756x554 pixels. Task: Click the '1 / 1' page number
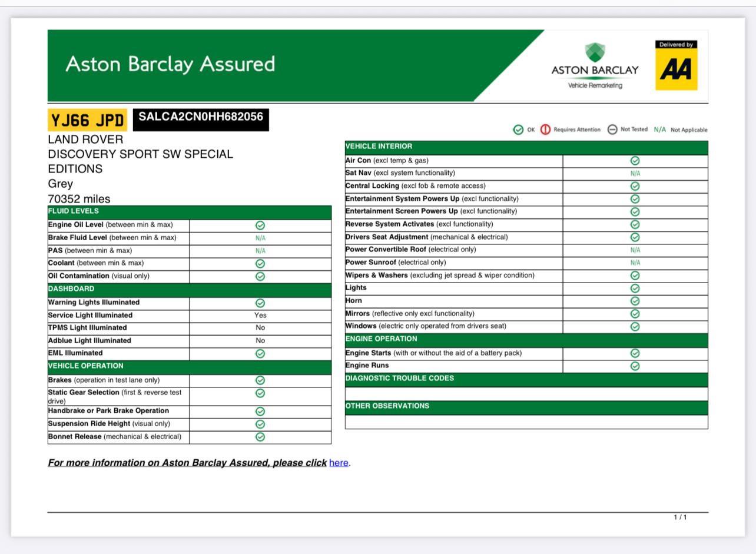pyautogui.click(x=680, y=517)
